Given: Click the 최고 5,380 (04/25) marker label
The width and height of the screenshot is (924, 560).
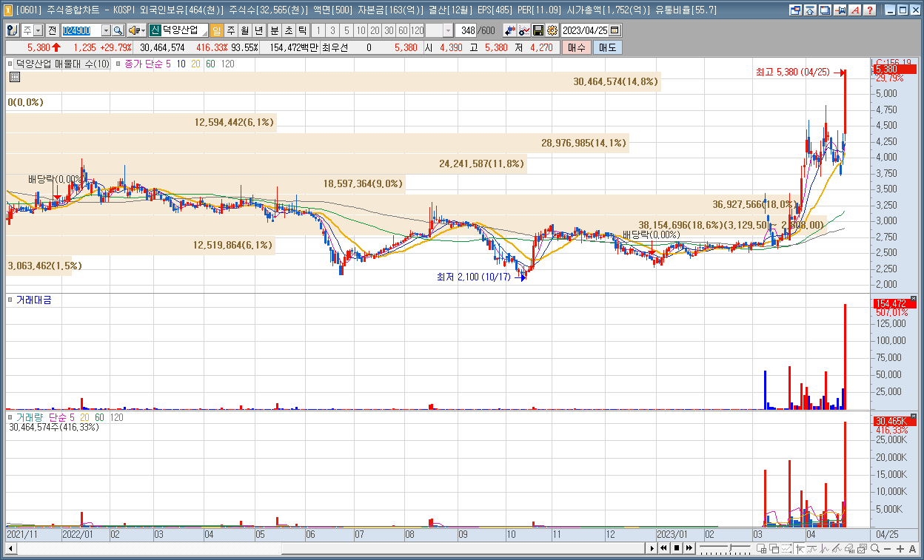Looking at the screenshot, I should point(793,72).
